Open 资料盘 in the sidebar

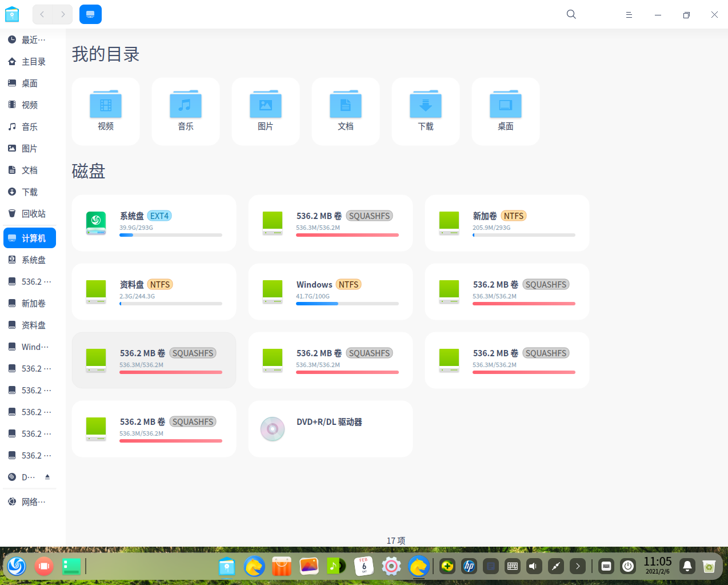pos(30,325)
